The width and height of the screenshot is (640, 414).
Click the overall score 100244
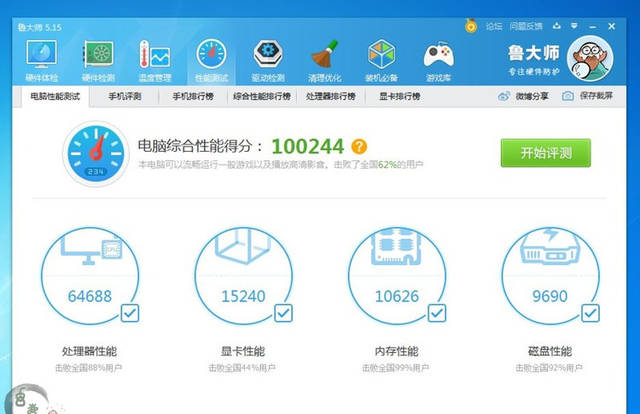(308, 147)
